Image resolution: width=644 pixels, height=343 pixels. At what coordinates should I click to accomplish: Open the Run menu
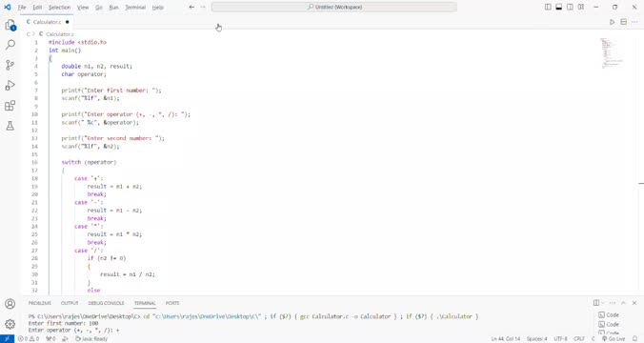(x=113, y=8)
